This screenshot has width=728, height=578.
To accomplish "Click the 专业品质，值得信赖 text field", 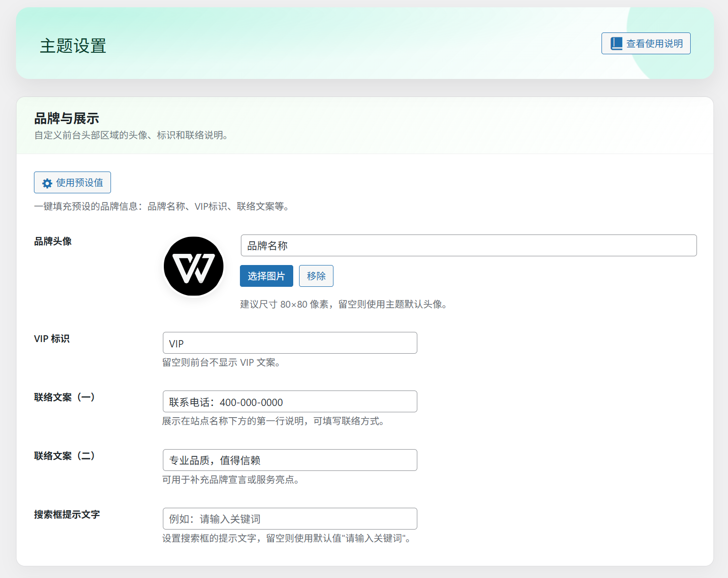I will [x=290, y=460].
